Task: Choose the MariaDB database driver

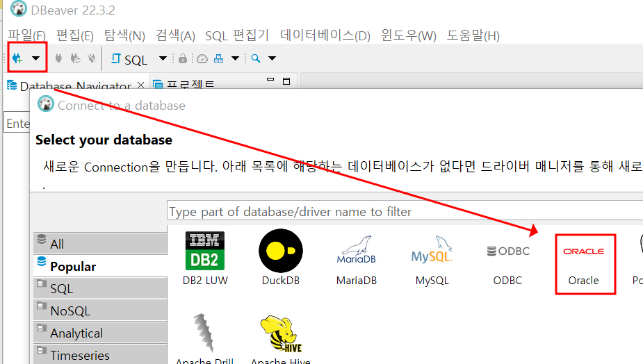Action: coord(357,261)
